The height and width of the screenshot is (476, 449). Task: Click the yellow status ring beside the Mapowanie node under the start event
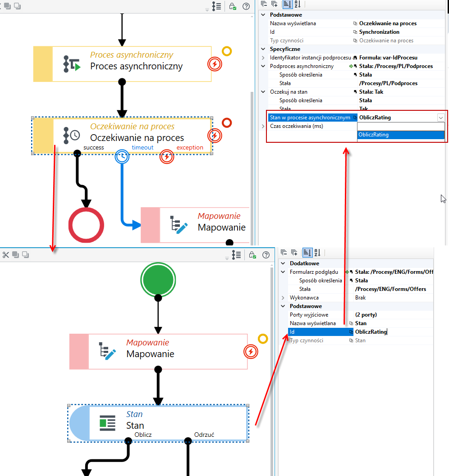[263, 339]
